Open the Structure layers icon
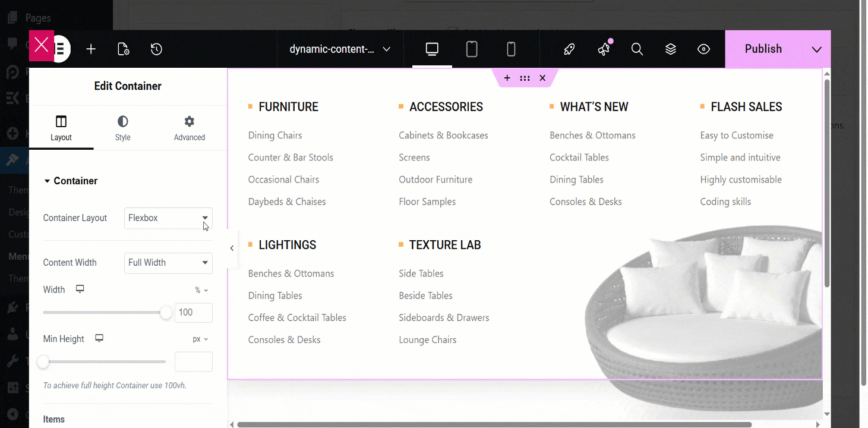Viewport: 868px width, 428px height. (x=671, y=49)
